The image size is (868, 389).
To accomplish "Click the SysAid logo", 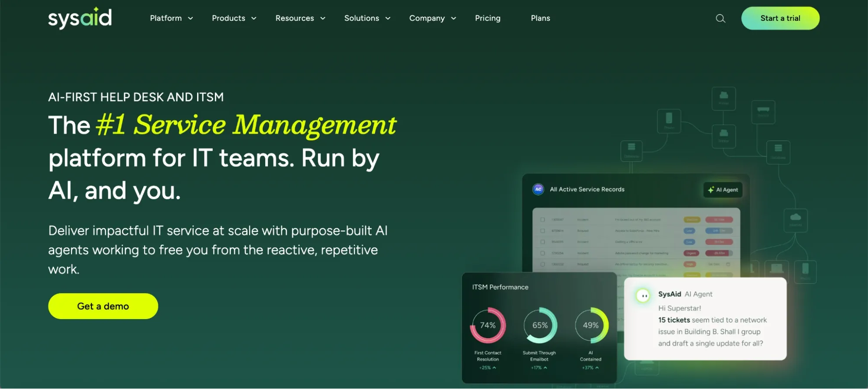I will [x=80, y=18].
